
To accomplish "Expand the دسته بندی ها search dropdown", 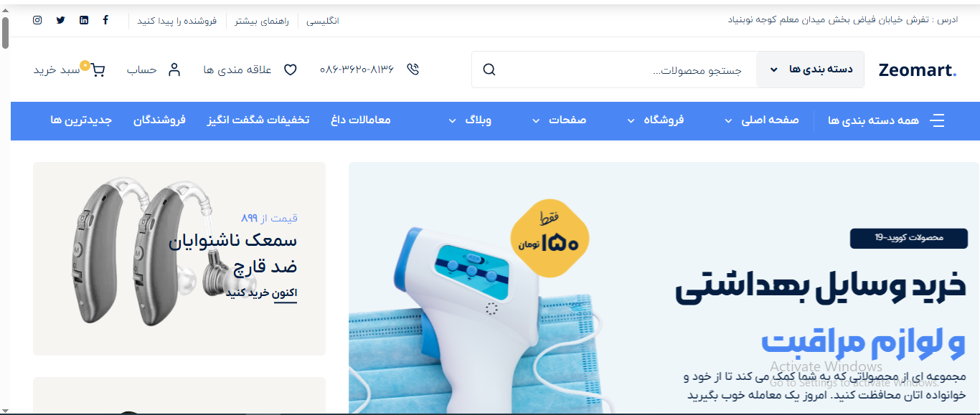I will [x=811, y=70].
